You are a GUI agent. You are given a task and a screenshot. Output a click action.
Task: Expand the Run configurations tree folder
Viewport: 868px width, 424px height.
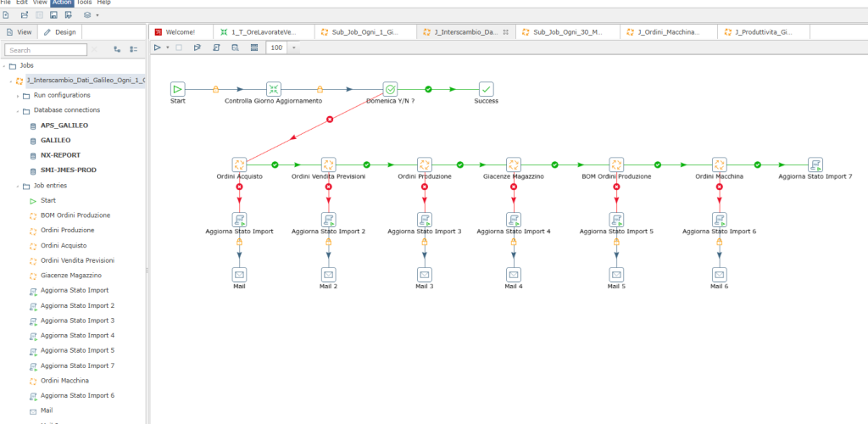click(17, 95)
